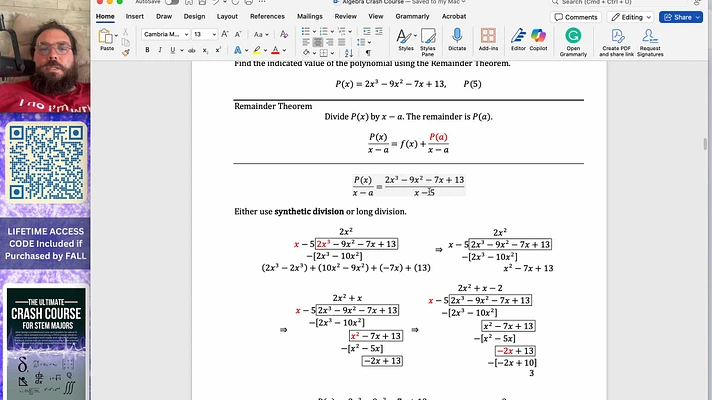Toggle Bold formatting
The width and height of the screenshot is (712, 400).
147,50
